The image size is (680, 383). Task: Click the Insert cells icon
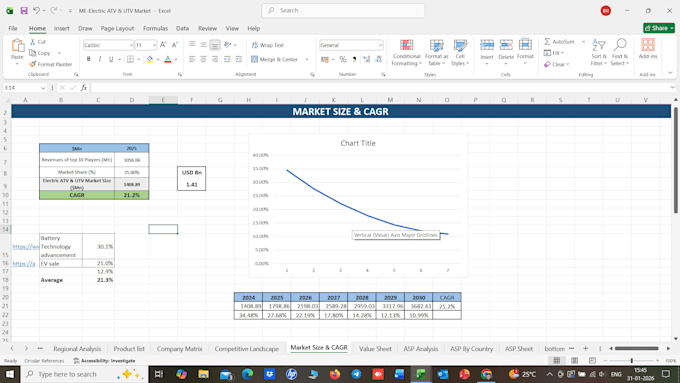(x=487, y=45)
